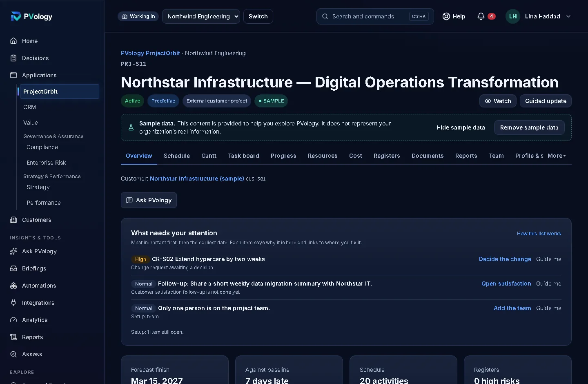Click the LH user avatar

[x=513, y=16]
